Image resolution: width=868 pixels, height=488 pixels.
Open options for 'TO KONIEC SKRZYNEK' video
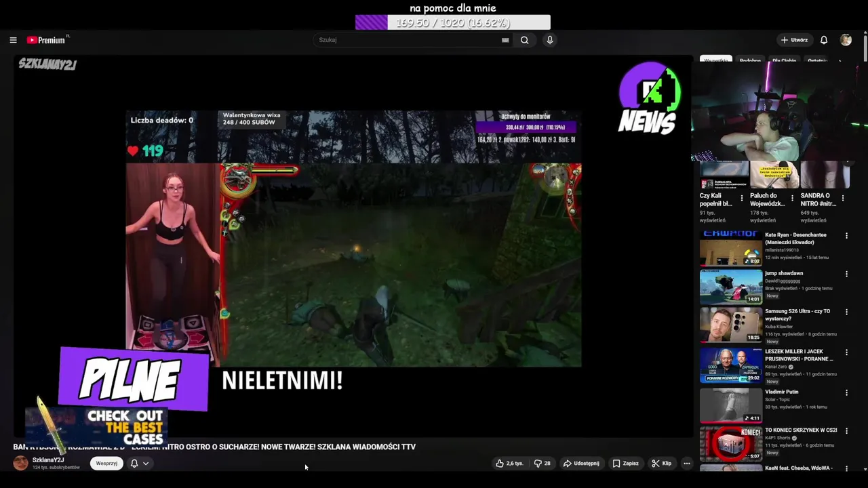tap(846, 431)
